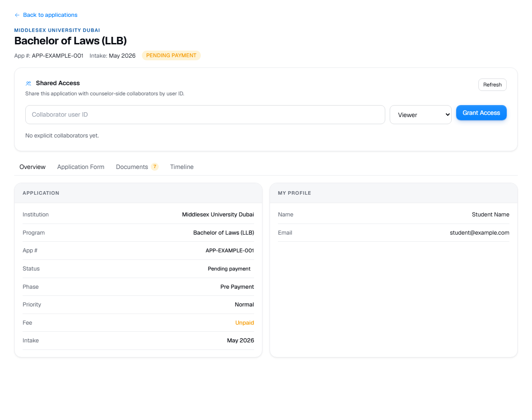Click Institution value Middlesex University Dubai
532x420 pixels.
[x=218, y=215]
